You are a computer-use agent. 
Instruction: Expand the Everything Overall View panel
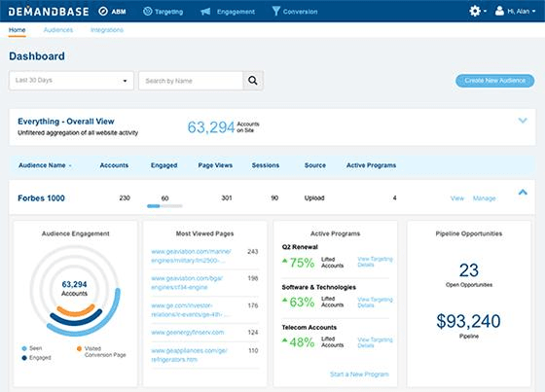pyautogui.click(x=523, y=121)
